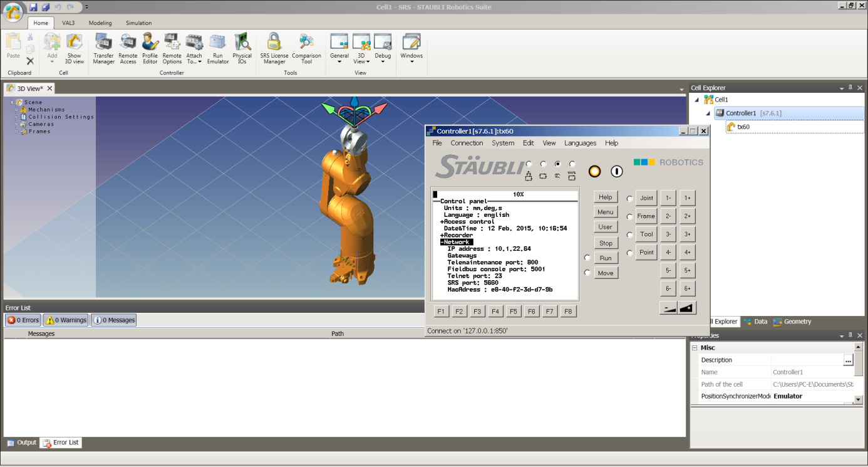The width and height of the screenshot is (868, 467).
Task: Click the Run button on pendant
Action: [x=605, y=258]
